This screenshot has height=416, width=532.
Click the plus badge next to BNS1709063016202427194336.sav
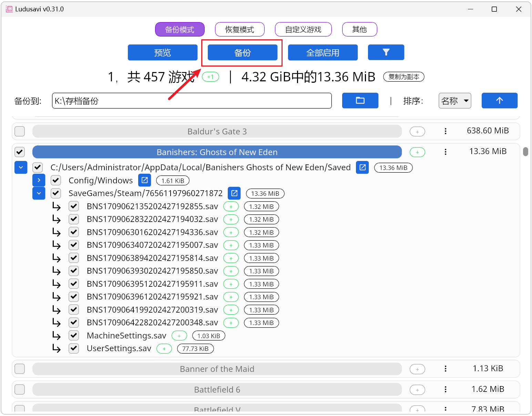(231, 233)
